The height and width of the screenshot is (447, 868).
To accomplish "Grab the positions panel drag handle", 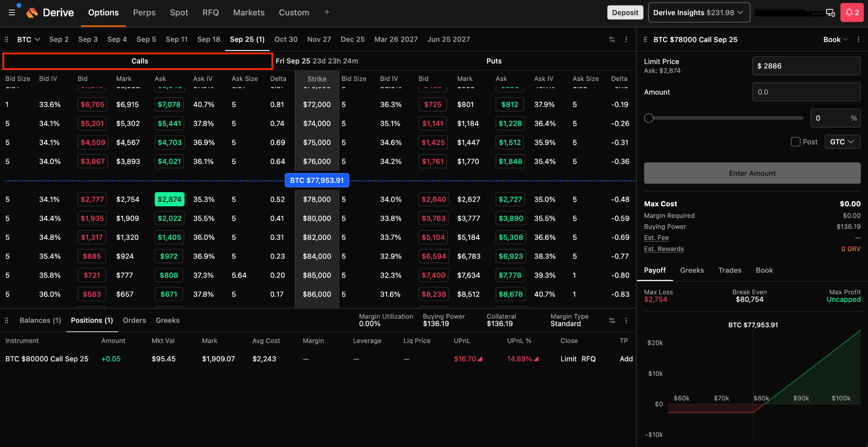I will click(6, 321).
